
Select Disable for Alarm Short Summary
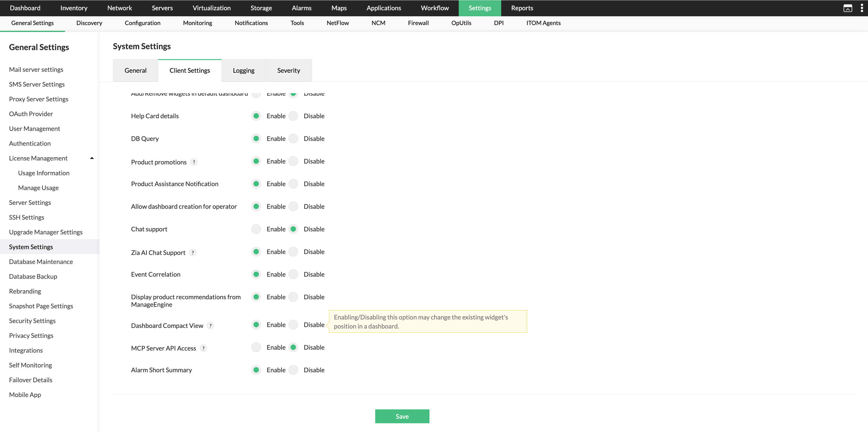coord(294,370)
